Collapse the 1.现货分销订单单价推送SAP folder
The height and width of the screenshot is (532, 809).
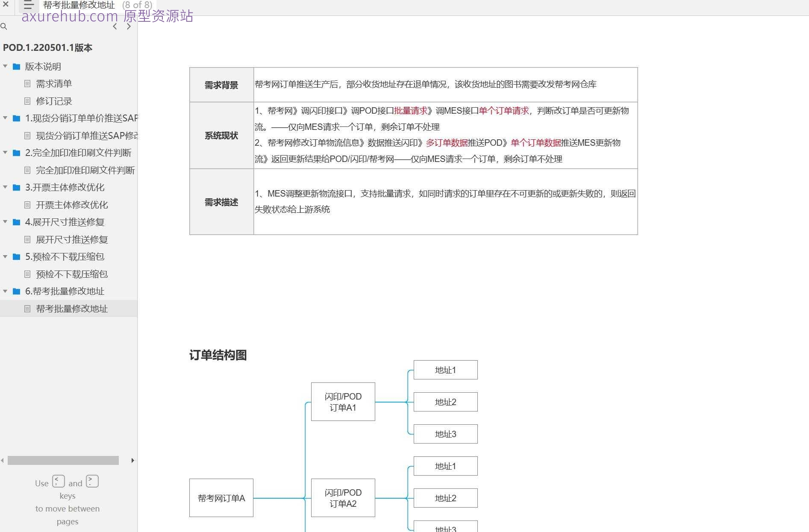[5, 118]
